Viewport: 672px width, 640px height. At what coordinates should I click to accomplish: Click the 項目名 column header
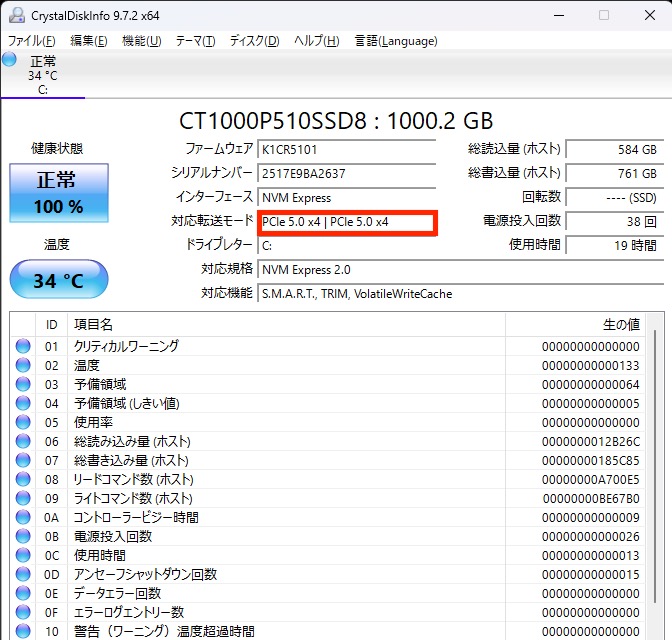point(93,325)
